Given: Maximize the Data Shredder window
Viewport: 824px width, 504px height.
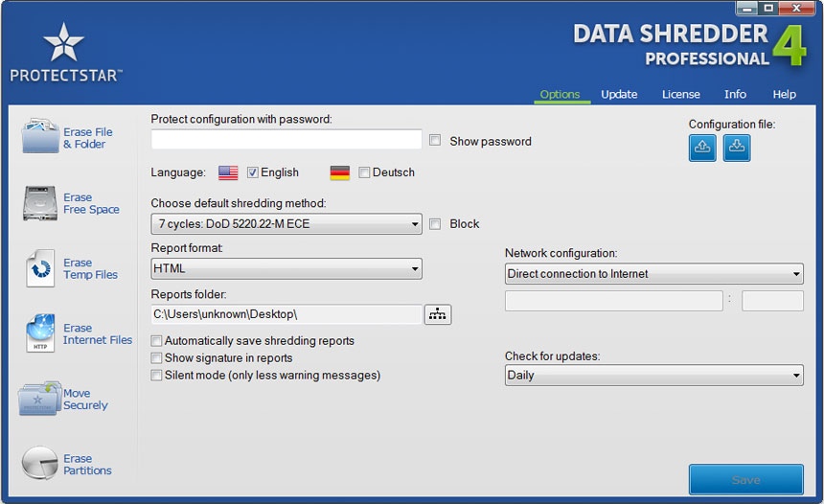Looking at the screenshot, I should pyautogui.click(x=768, y=8).
